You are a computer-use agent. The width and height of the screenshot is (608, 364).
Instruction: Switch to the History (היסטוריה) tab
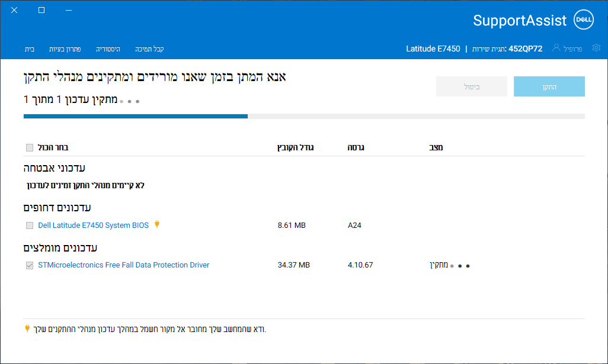point(108,49)
